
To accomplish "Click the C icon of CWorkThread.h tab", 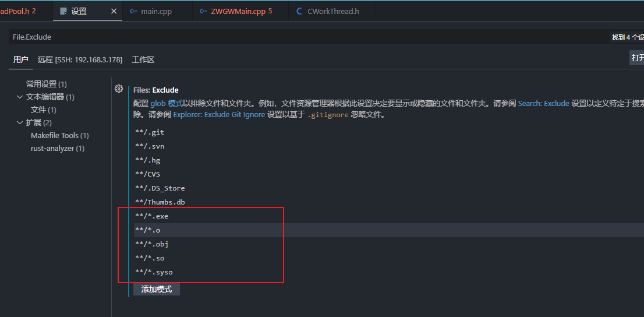I will click(x=299, y=12).
